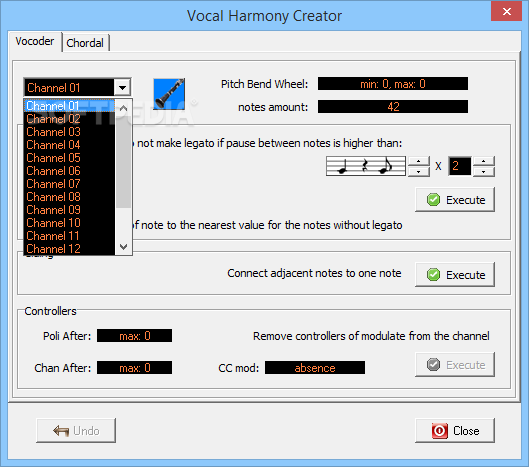Select Channel 12 entry
This screenshot has width=529, height=467.
[x=69, y=249]
